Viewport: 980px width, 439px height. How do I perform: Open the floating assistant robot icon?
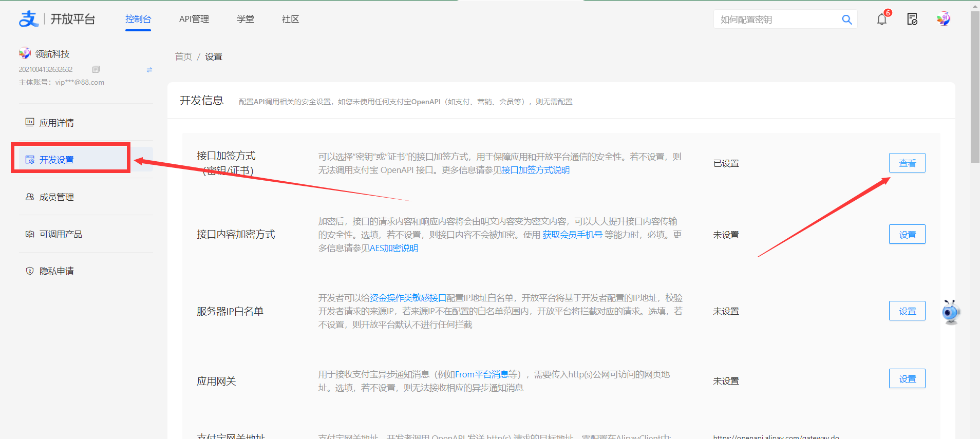[x=951, y=312]
